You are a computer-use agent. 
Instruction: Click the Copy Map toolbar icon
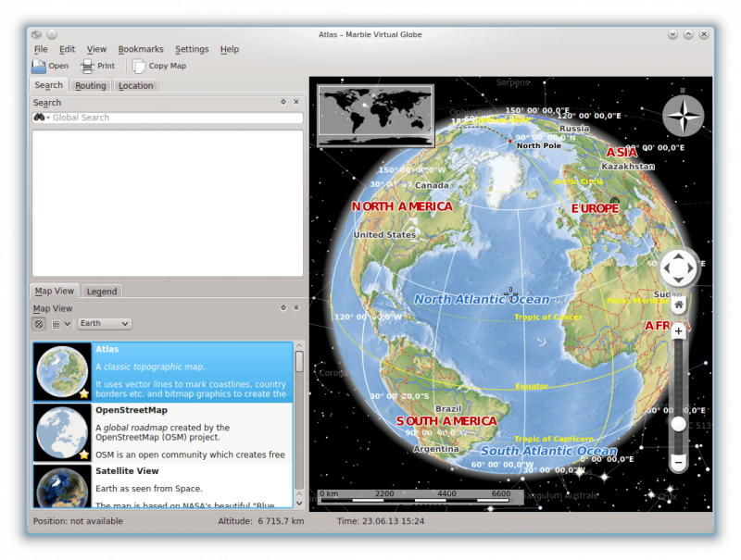click(x=139, y=66)
